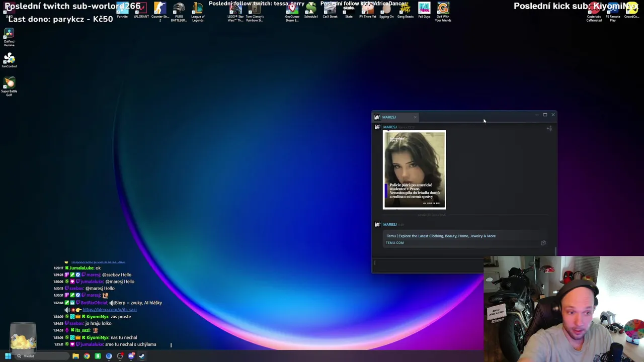
Task: Open the Super Battle Golf desktop shortcut
Action: coord(9,86)
